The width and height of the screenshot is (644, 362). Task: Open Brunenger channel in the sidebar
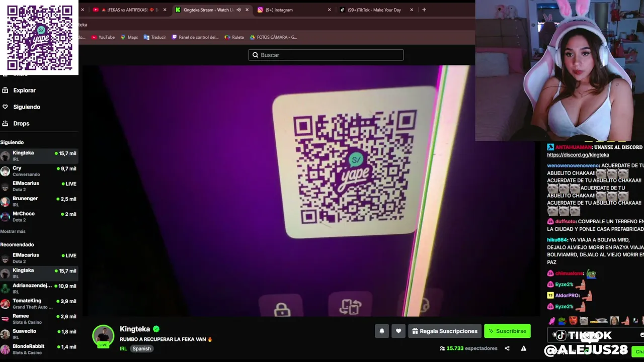(39, 201)
